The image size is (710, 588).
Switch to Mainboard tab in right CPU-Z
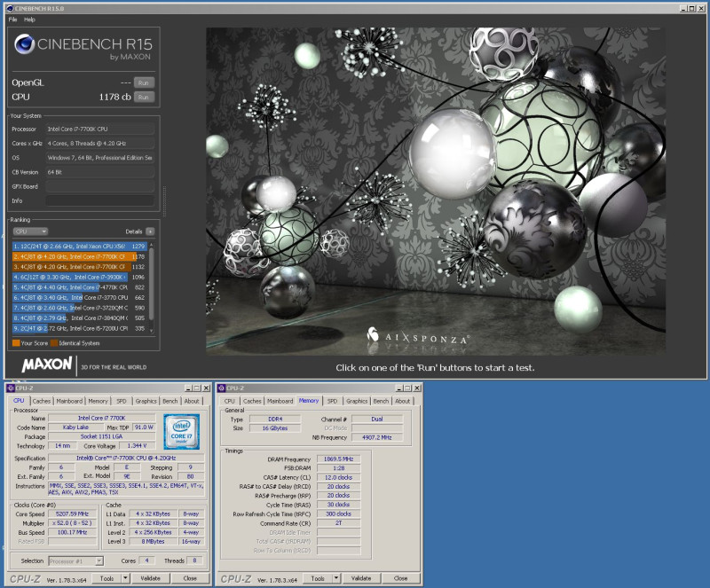[280, 401]
